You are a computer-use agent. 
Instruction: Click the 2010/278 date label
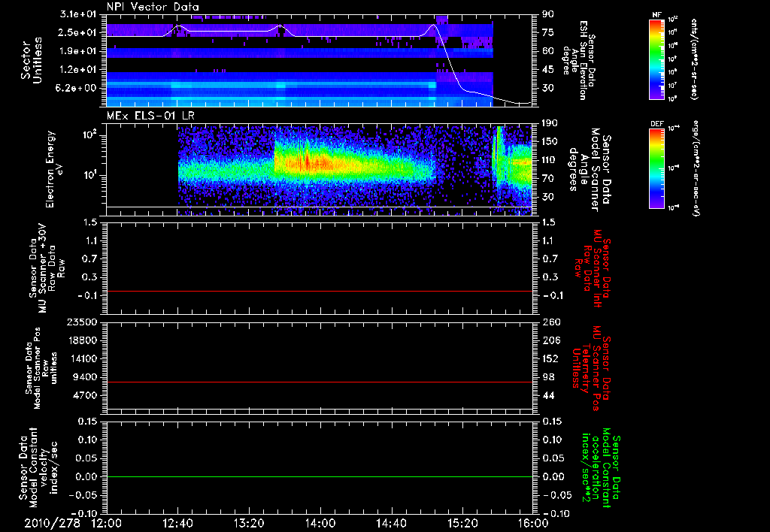tap(52, 523)
